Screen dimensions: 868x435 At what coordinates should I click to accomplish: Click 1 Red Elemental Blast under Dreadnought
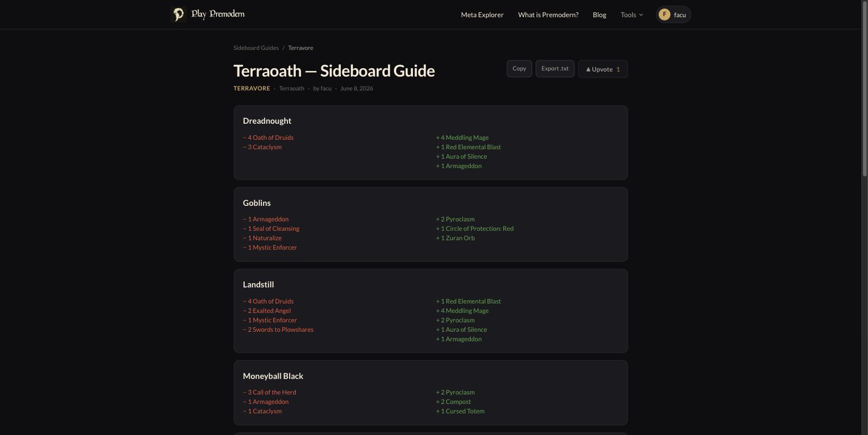pos(468,147)
